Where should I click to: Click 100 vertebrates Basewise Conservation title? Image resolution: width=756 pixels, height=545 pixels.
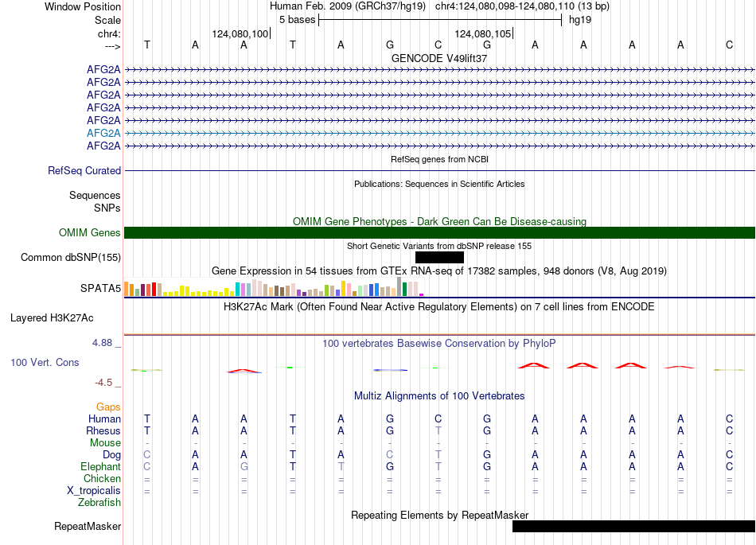coord(439,344)
